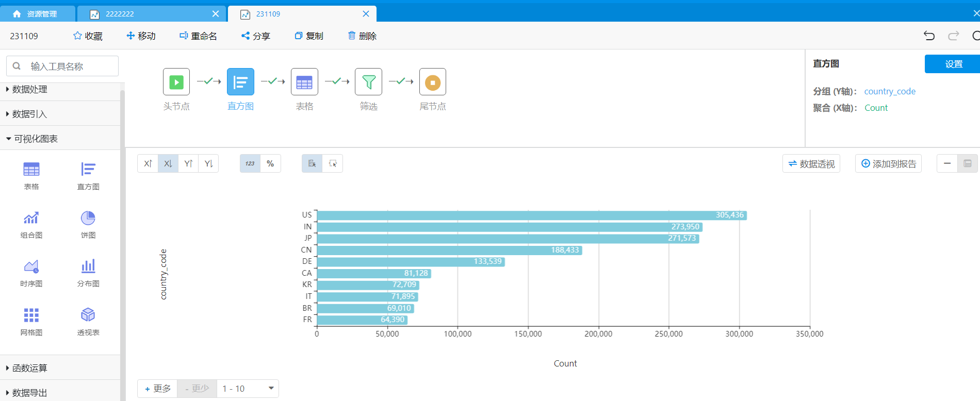Expand the 数据引入 category

pyautogui.click(x=60, y=114)
